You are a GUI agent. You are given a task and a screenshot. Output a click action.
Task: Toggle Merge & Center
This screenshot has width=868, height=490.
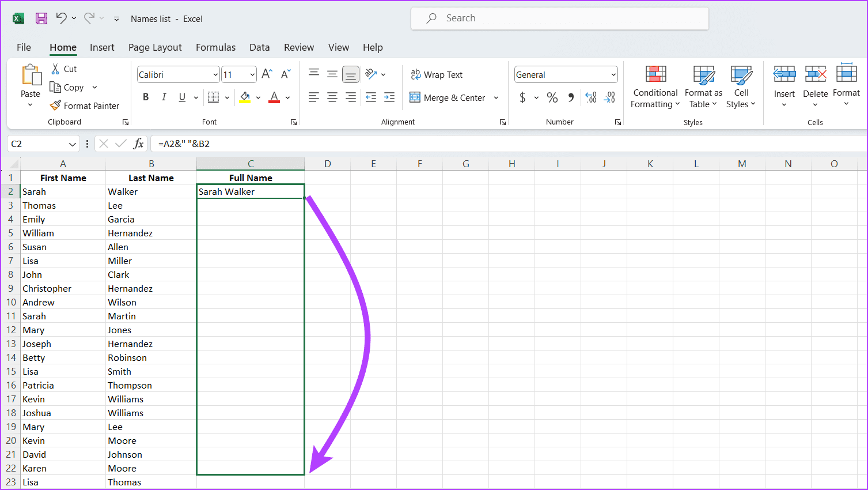tap(448, 97)
